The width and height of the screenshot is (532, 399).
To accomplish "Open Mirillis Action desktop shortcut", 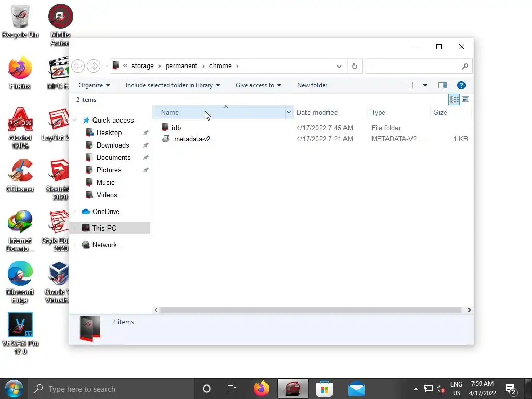I will click(x=60, y=25).
